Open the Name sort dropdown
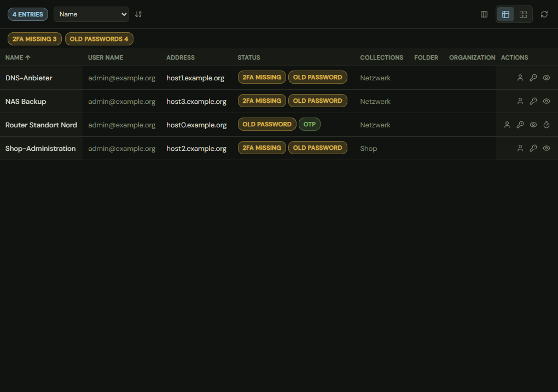 [x=91, y=14]
